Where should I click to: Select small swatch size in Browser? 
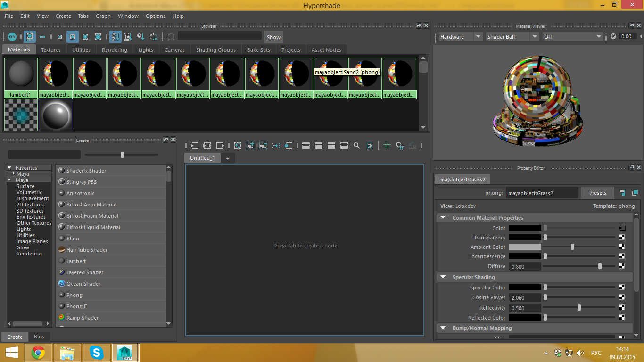tap(60, 37)
